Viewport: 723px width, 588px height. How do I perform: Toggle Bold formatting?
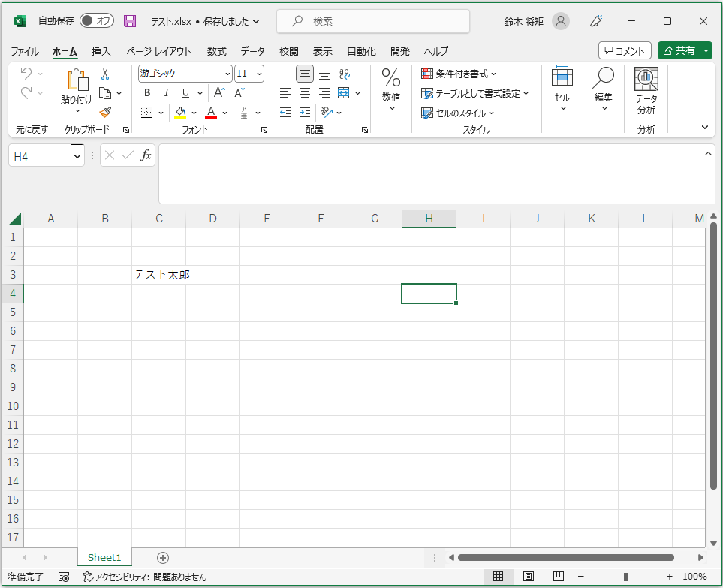pos(147,92)
